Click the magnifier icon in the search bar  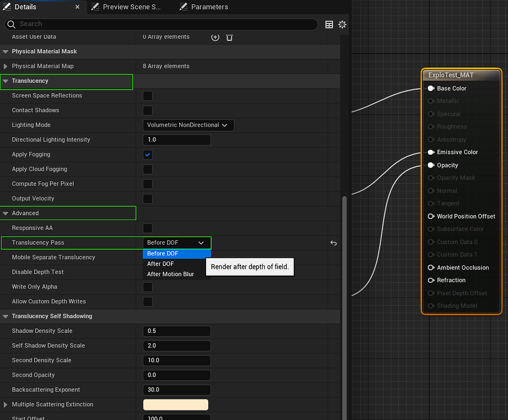point(11,24)
